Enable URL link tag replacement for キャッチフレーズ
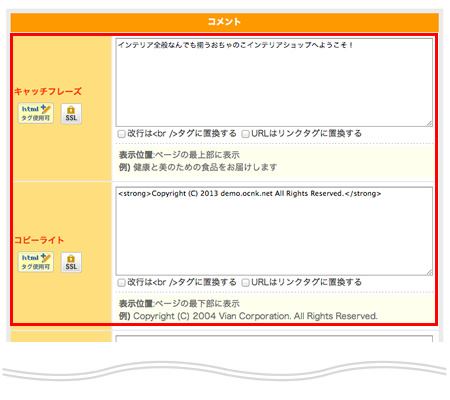 [x=245, y=134]
